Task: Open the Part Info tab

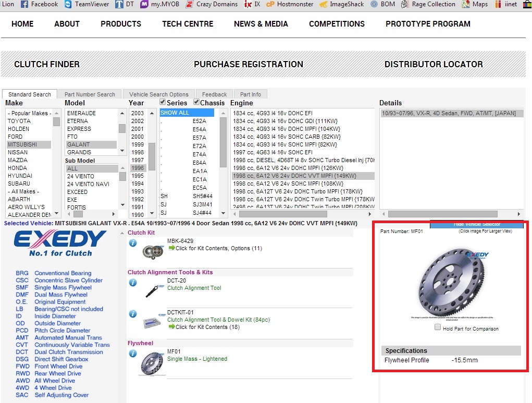Action: tap(251, 94)
